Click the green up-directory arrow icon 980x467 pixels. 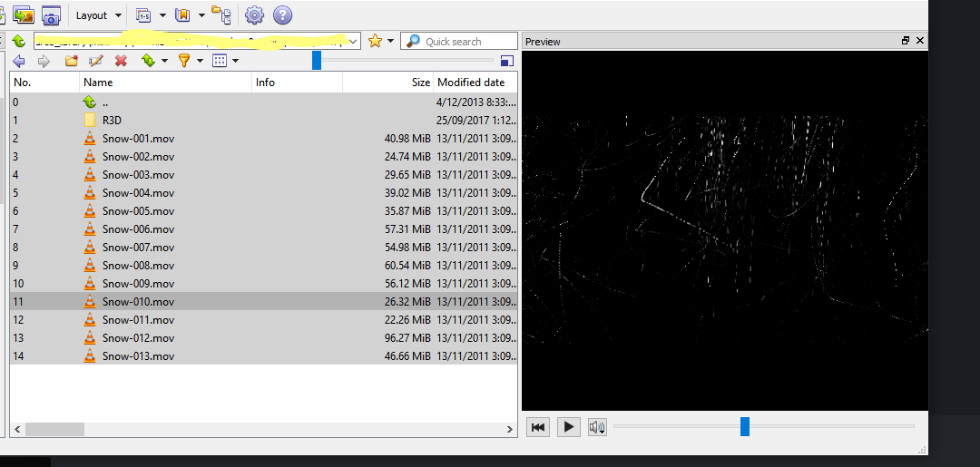(x=18, y=41)
